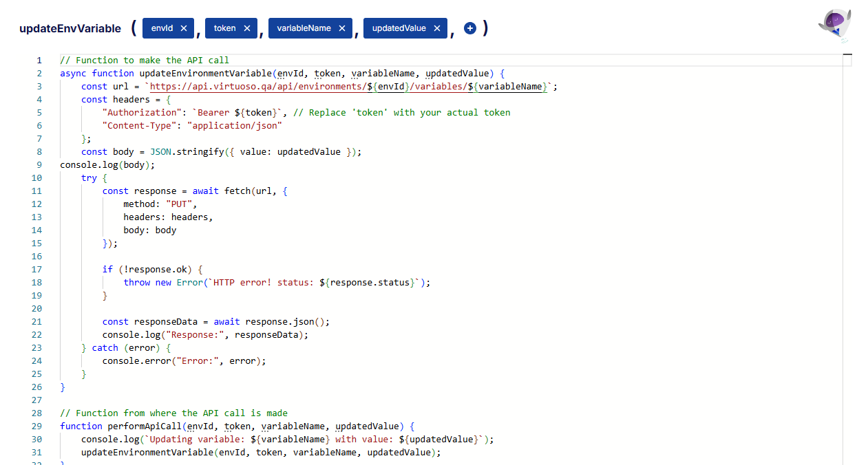Screen dimensions: 868x465
Task: Delete the variableName parameter chip
Action: [x=342, y=28]
